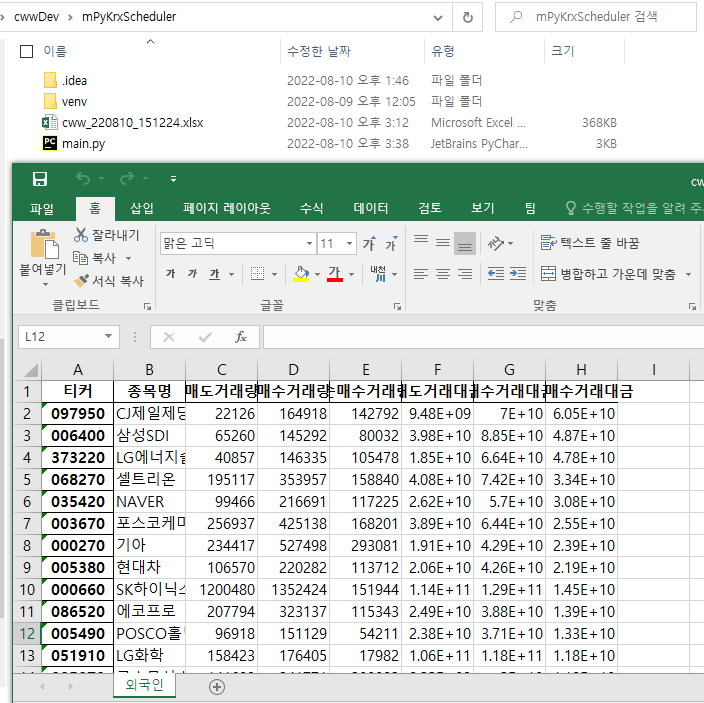Expand the fill color dropdown arrow
The width and height of the screenshot is (704, 703).
click(x=317, y=274)
